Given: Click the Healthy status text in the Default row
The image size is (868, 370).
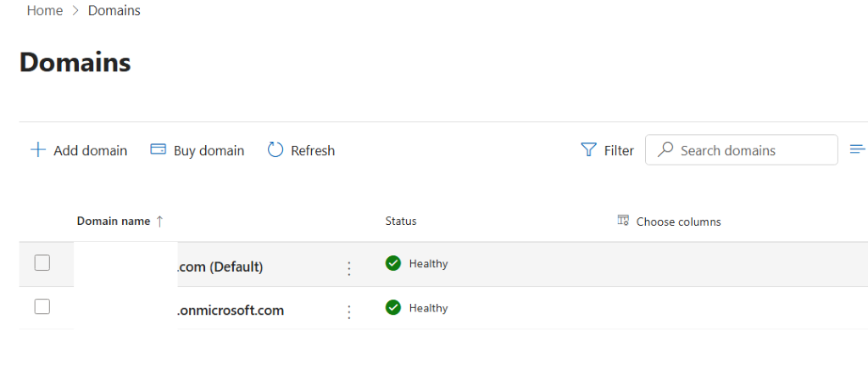Looking at the screenshot, I should [x=428, y=264].
